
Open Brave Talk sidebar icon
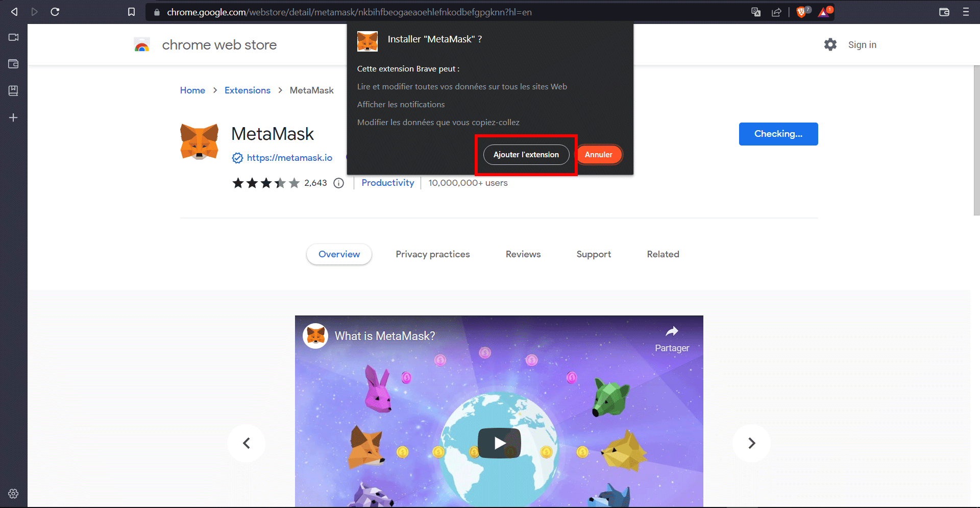coord(14,37)
